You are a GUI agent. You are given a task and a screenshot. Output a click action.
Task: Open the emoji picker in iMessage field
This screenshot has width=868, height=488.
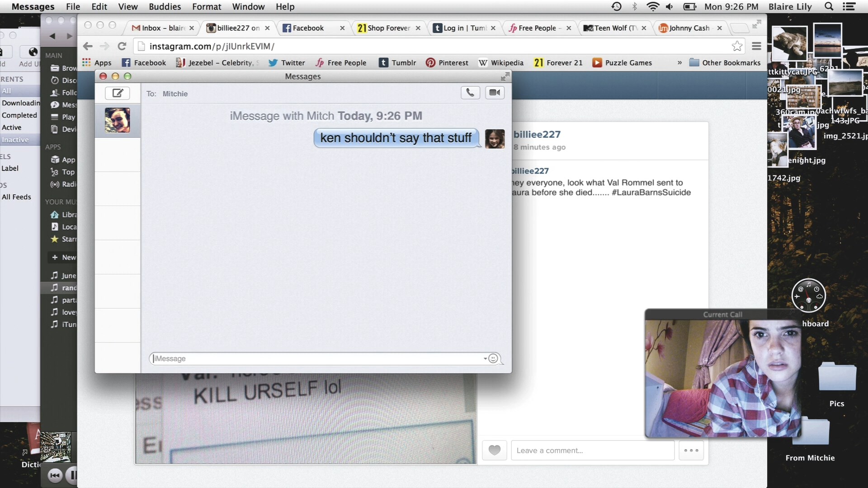click(x=493, y=358)
